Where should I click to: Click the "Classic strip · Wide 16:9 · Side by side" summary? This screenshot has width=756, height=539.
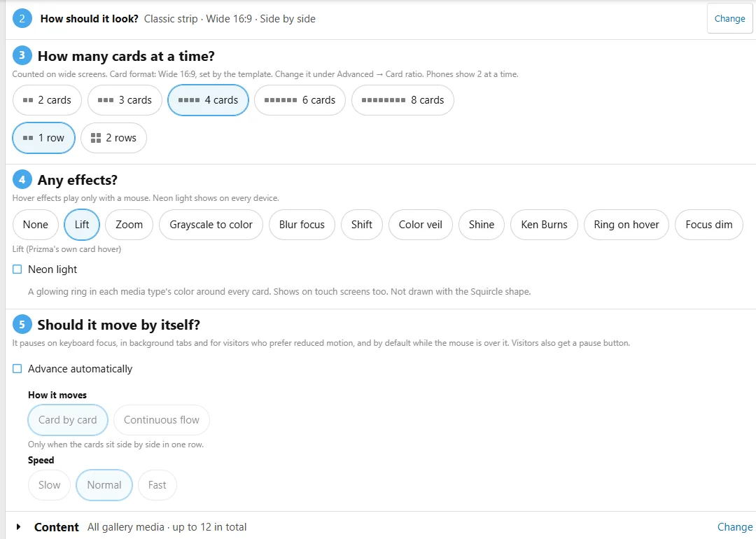click(x=230, y=19)
